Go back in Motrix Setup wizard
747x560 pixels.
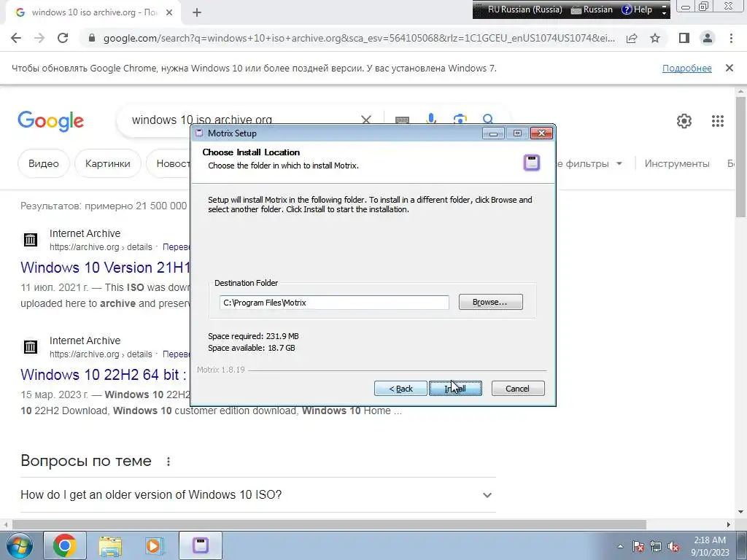[x=400, y=389]
